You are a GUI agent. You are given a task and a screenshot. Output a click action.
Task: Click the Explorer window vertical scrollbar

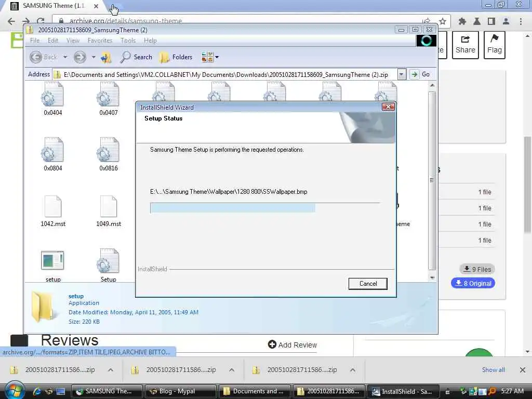point(432,181)
